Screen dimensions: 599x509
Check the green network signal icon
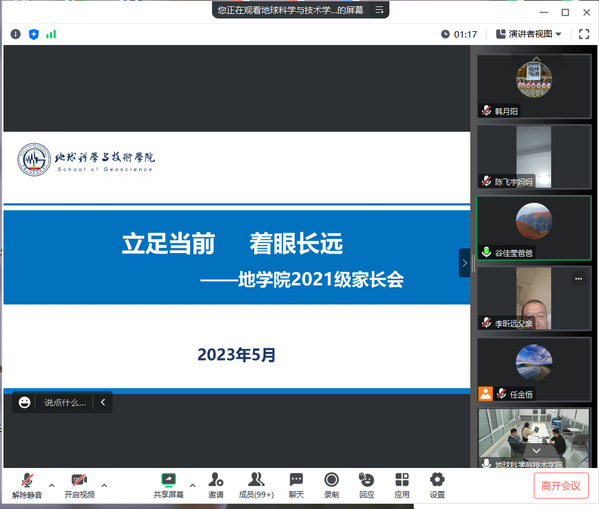click(51, 34)
